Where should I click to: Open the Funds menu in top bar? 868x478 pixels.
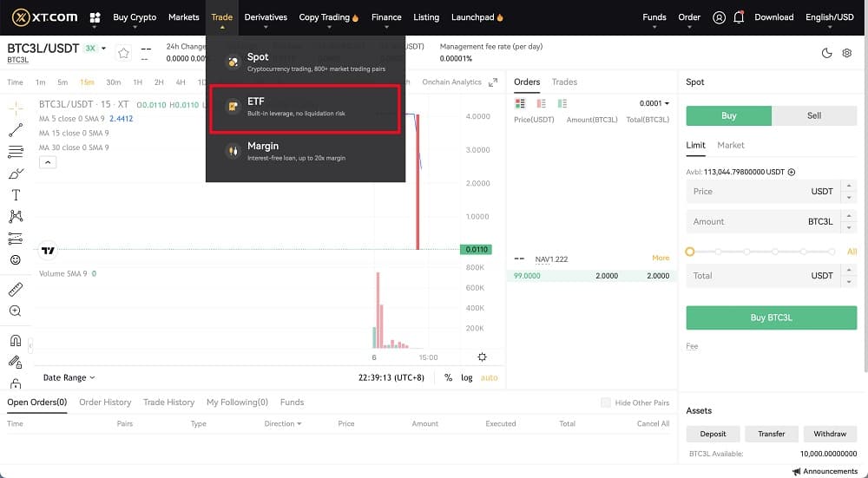[654, 17]
